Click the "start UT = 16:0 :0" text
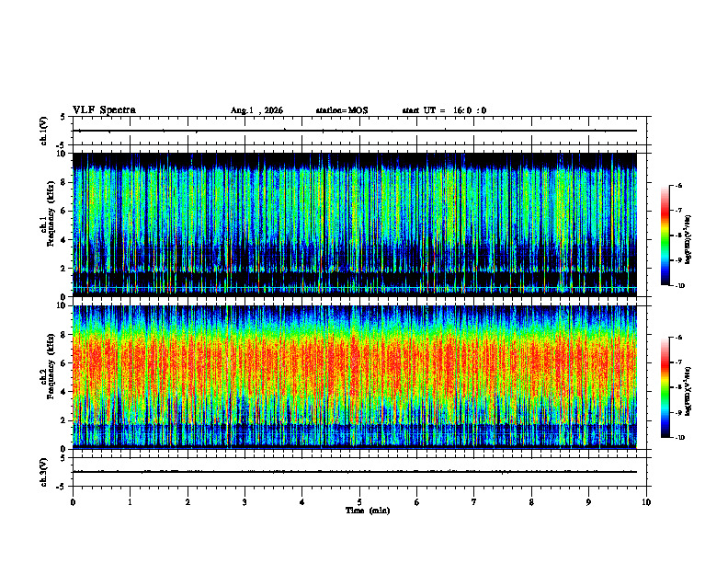The width and height of the screenshot is (728, 563). point(444,110)
